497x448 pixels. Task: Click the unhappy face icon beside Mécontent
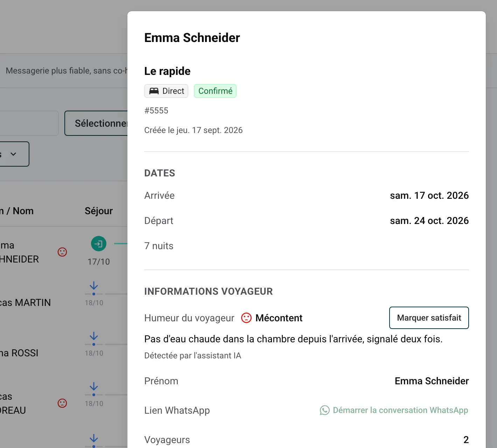(246, 318)
